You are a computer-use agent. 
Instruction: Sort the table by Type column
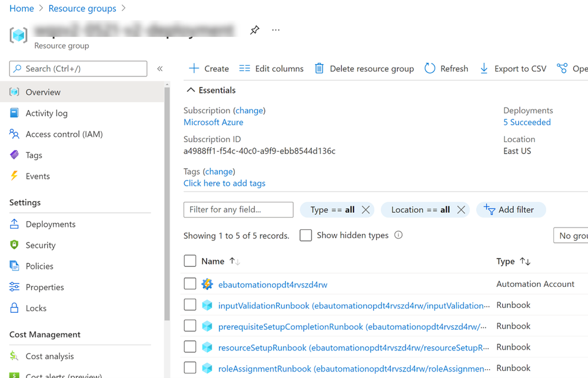click(x=513, y=261)
